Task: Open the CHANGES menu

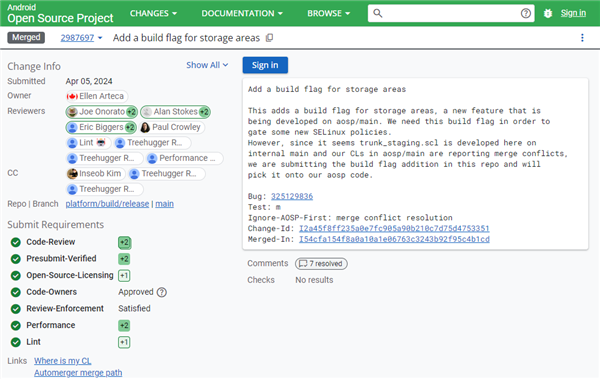Action: (x=153, y=13)
